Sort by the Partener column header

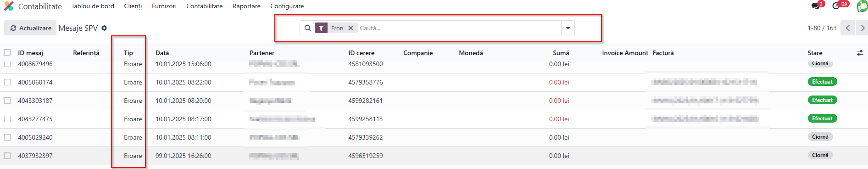point(262,53)
